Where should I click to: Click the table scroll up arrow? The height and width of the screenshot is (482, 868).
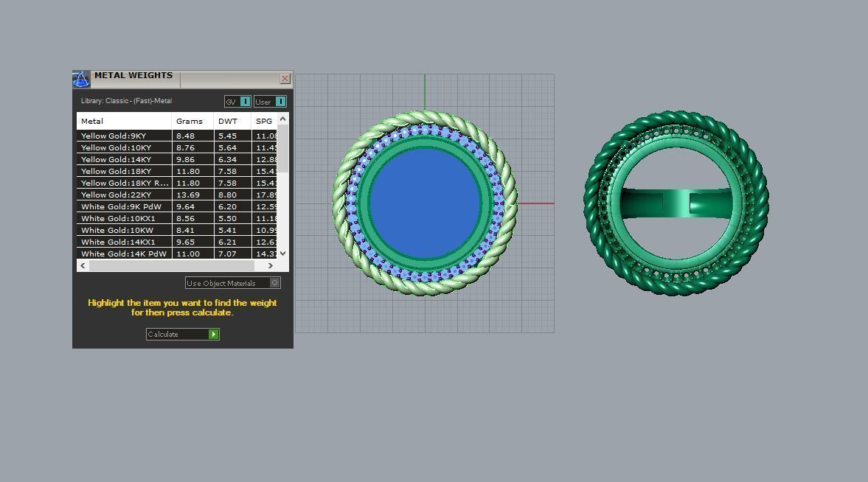[x=283, y=119]
